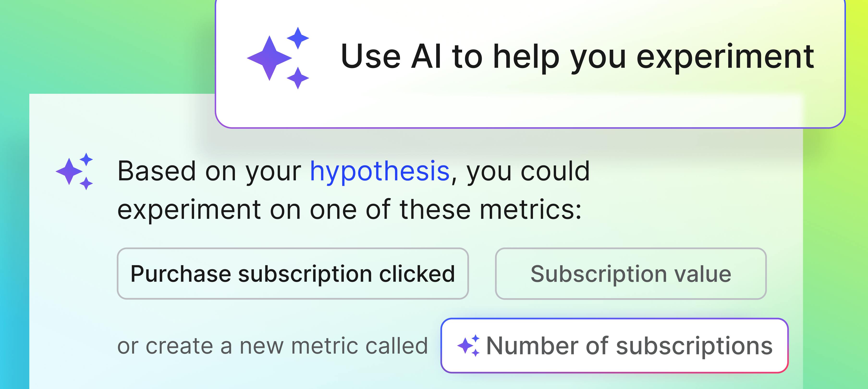Click the word "help" in the banner title
The height and width of the screenshot is (389, 868).
[x=526, y=57]
